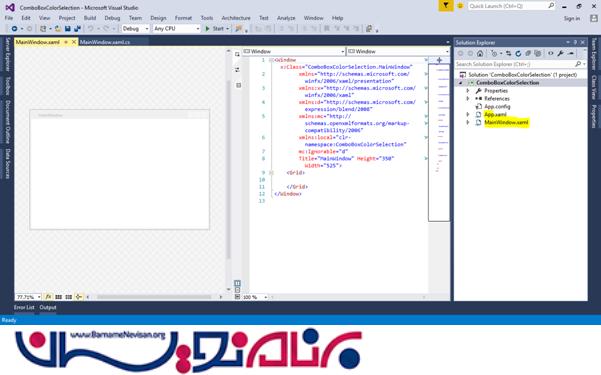601x375 pixels.
Task: Click the Undo toolbar icon
Action: [x=91, y=29]
